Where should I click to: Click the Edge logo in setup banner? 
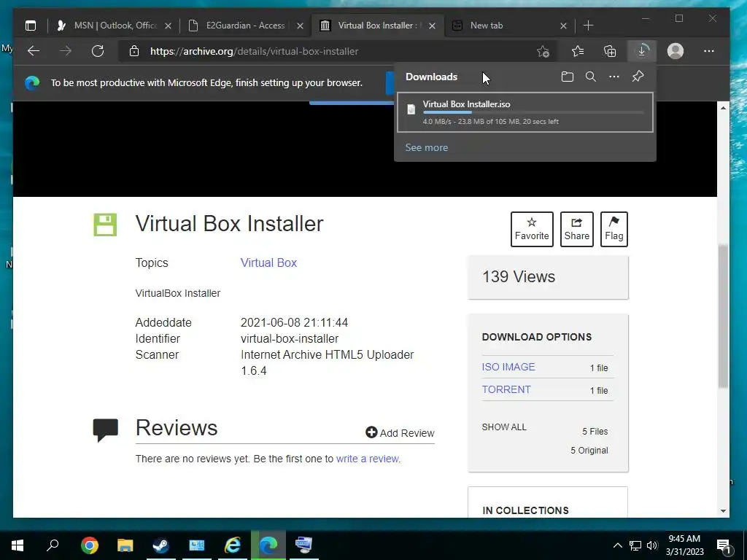coord(32,83)
